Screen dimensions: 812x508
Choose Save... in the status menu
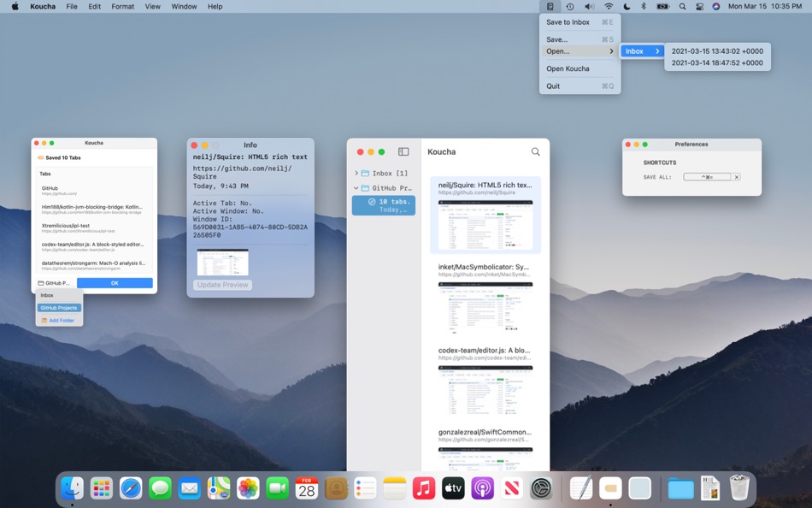point(580,39)
